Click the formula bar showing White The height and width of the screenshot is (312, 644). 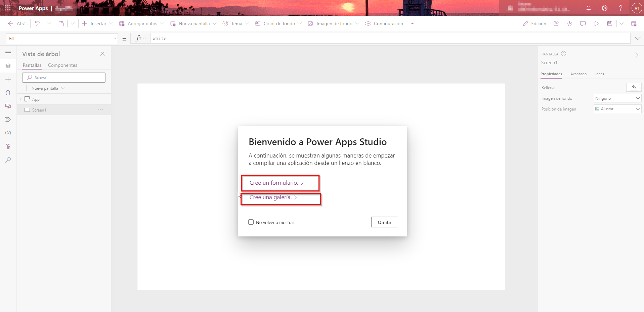pos(390,38)
